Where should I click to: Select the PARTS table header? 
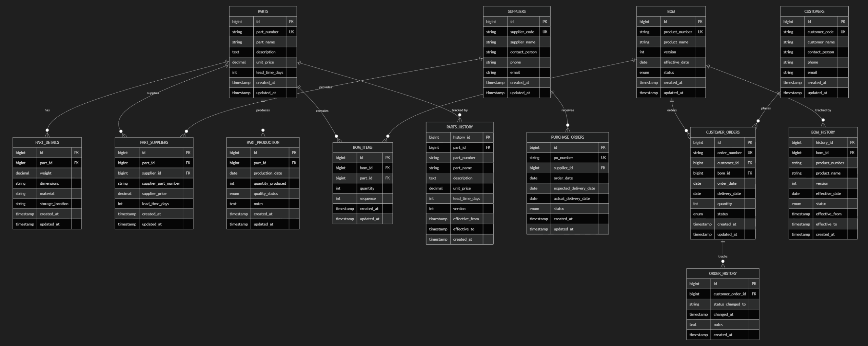click(x=263, y=11)
